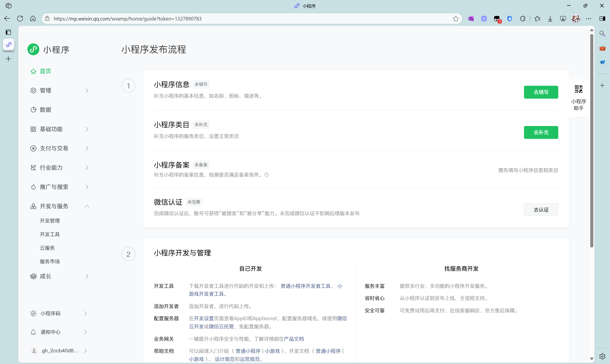Add new sidebar app plus icon
The width and height of the screenshot is (610, 364).
pos(602,85)
